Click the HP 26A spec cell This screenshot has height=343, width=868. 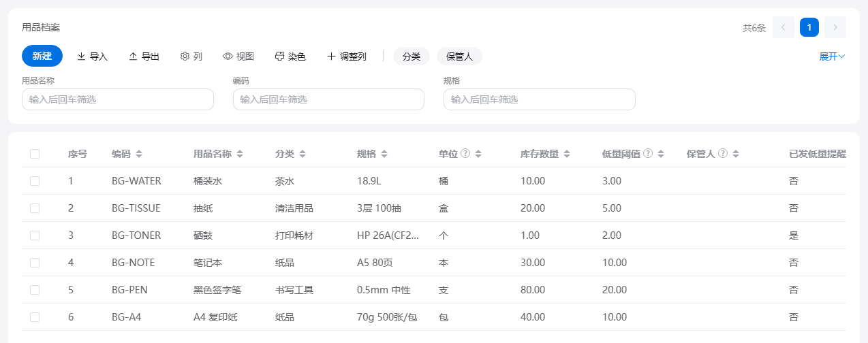[x=388, y=235]
